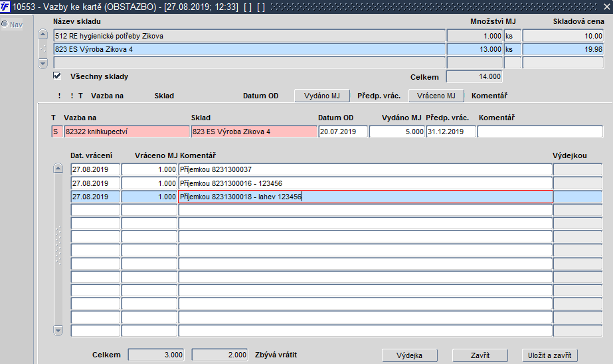Click the unit ks field of the 1.000 row
613x364 pixels.
pyautogui.click(x=513, y=36)
